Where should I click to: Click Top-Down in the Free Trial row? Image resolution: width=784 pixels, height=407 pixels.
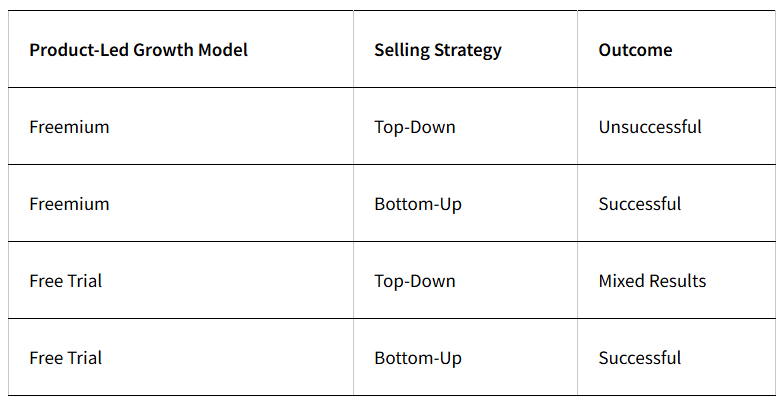click(x=415, y=281)
